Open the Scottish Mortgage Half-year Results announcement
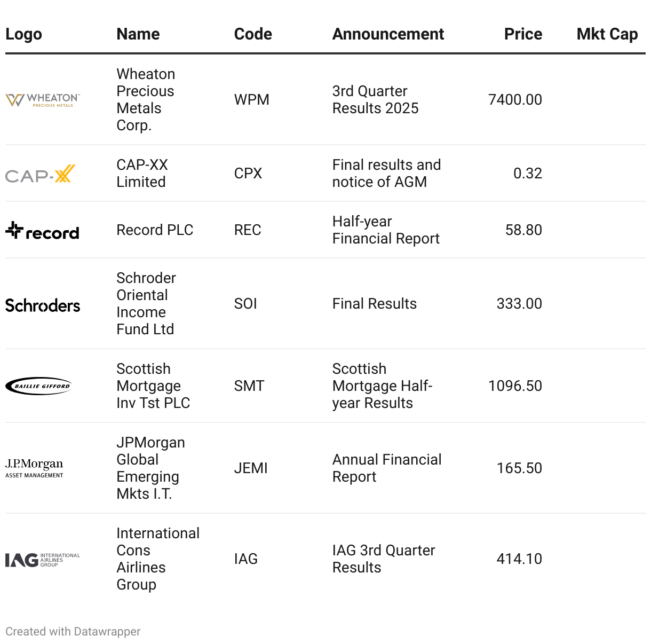Screen dimensions: 651x644 tap(382, 386)
